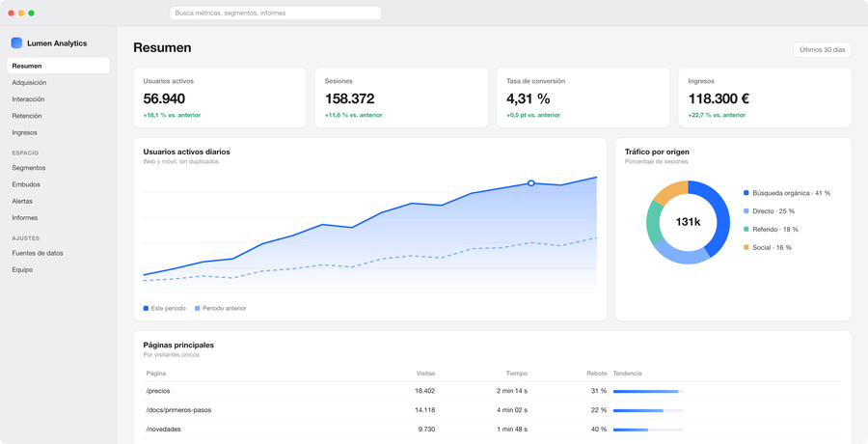Click the green Referido donut segment

[x=655, y=225]
